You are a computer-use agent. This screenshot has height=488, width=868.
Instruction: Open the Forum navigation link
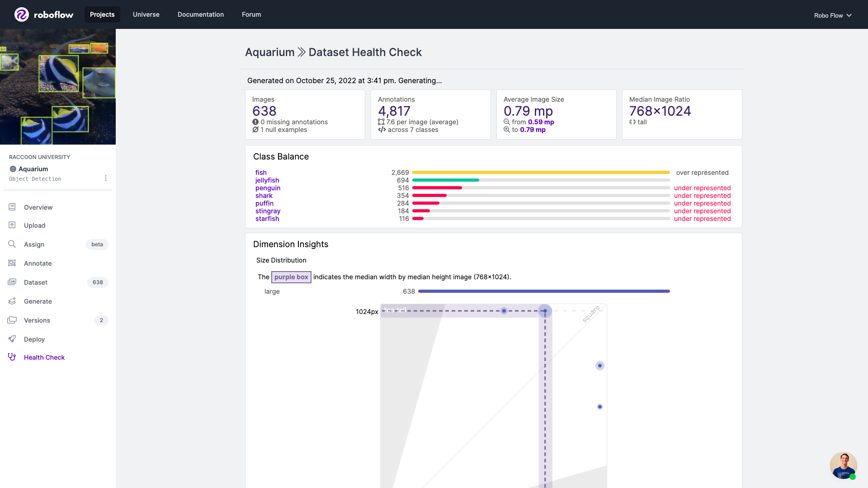(251, 14)
